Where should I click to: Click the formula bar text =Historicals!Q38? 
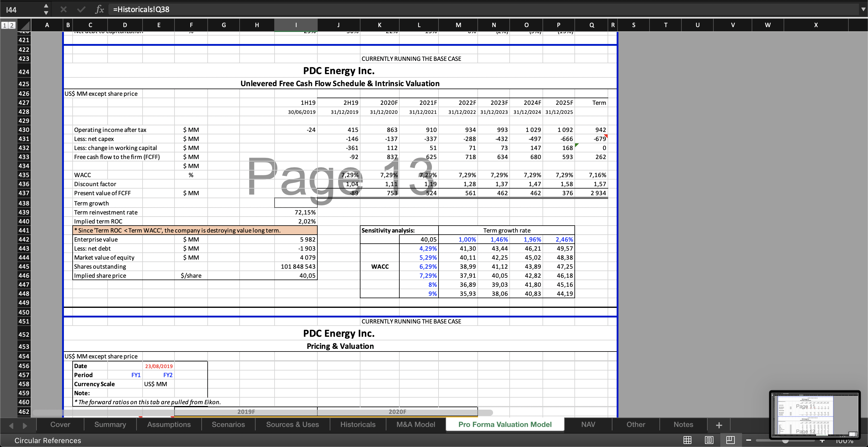coord(141,9)
